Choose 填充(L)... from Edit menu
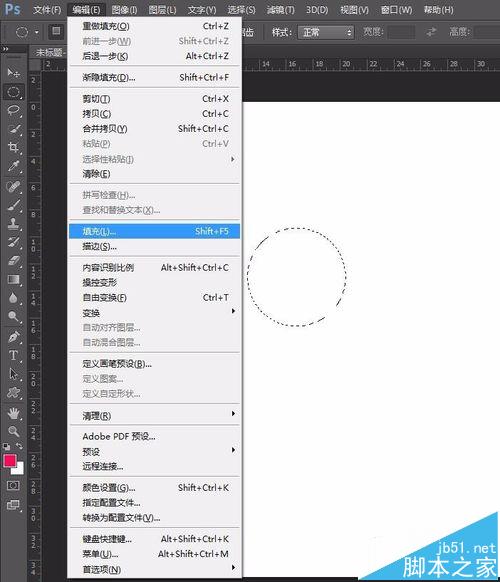 154,231
